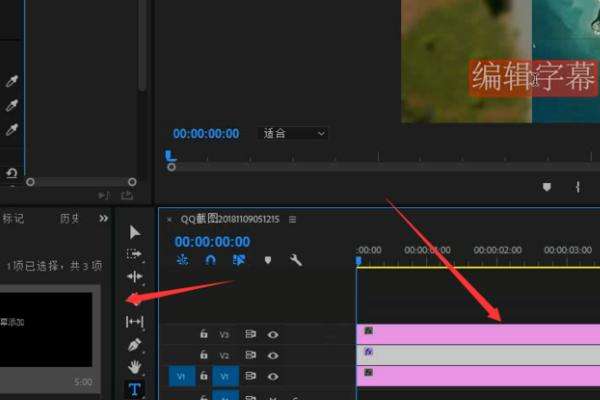Toggle the V3 track lock
Image resolution: width=600 pixels, height=400 pixels.
[204, 334]
